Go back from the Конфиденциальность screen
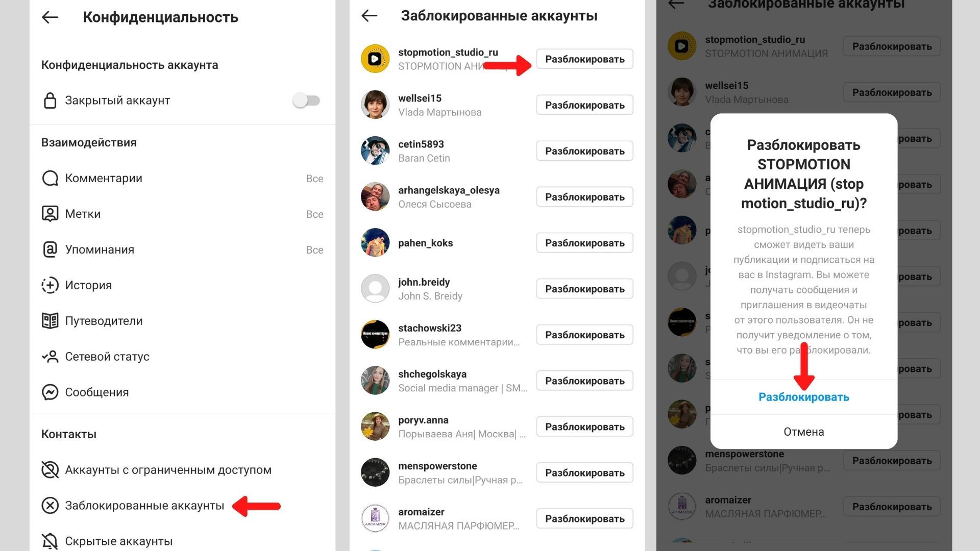The width and height of the screenshot is (980, 551). [x=50, y=17]
